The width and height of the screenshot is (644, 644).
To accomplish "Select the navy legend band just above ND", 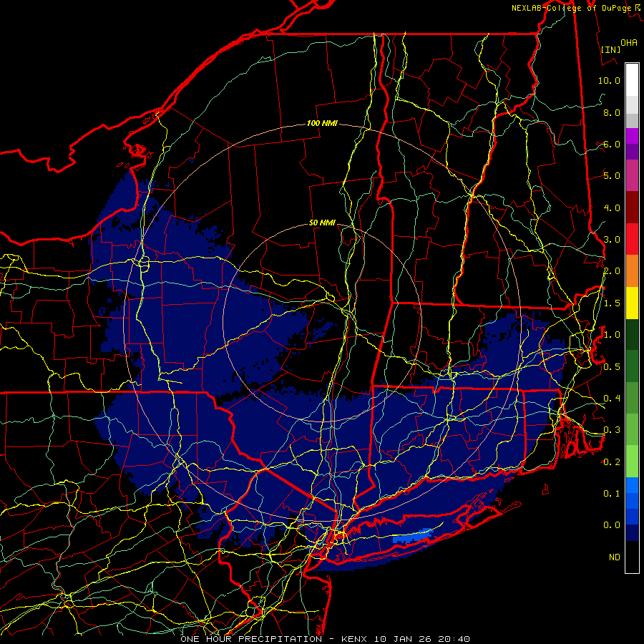I will (632, 533).
